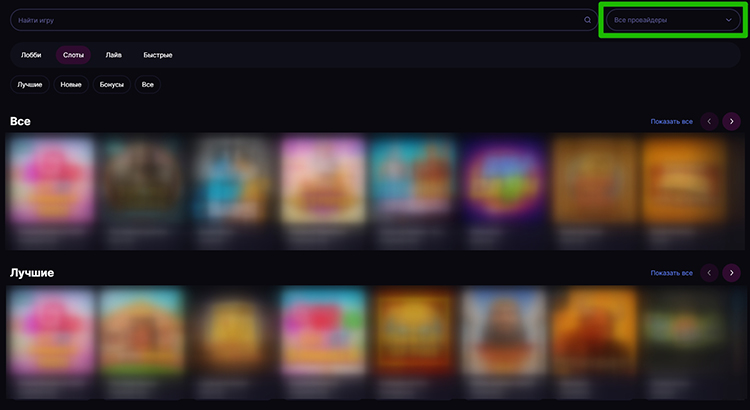The width and height of the screenshot is (750, 410).
Task: Click the chevron in providers dropdown
Action: (x=728, y=20)
